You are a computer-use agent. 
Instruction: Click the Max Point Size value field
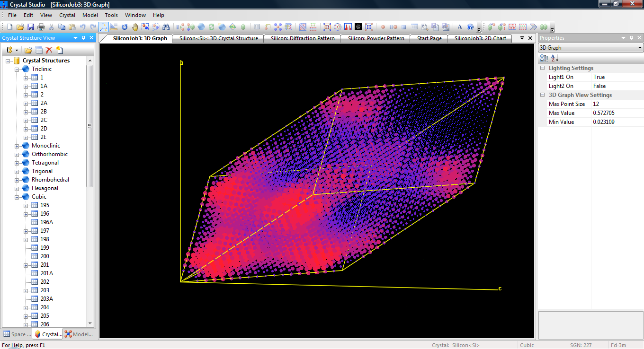(x=617, y=104)
